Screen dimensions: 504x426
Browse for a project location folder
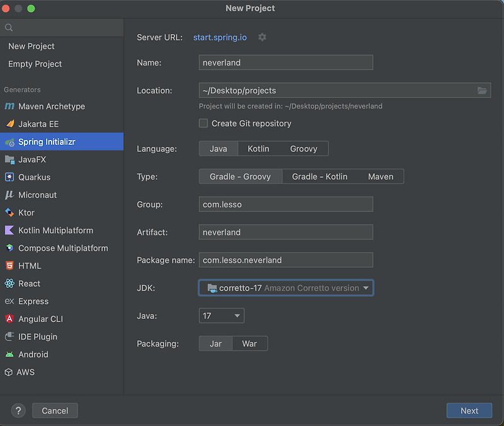[x=482, y=90]
